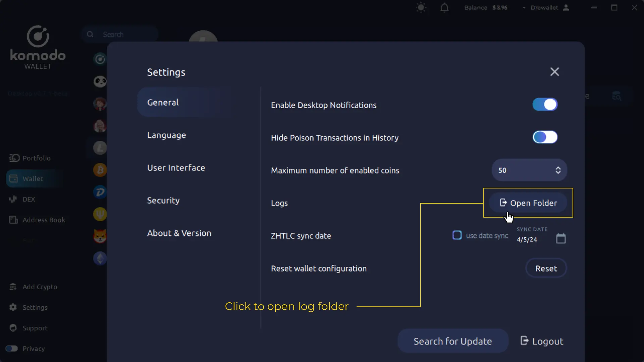Click the Add Crypto icon

tap(13, 286)
